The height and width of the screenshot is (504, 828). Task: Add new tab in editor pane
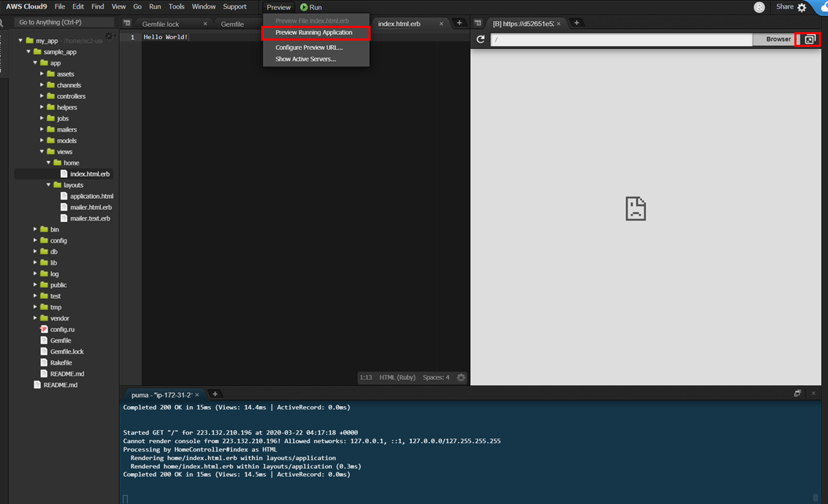coord(459,22)
